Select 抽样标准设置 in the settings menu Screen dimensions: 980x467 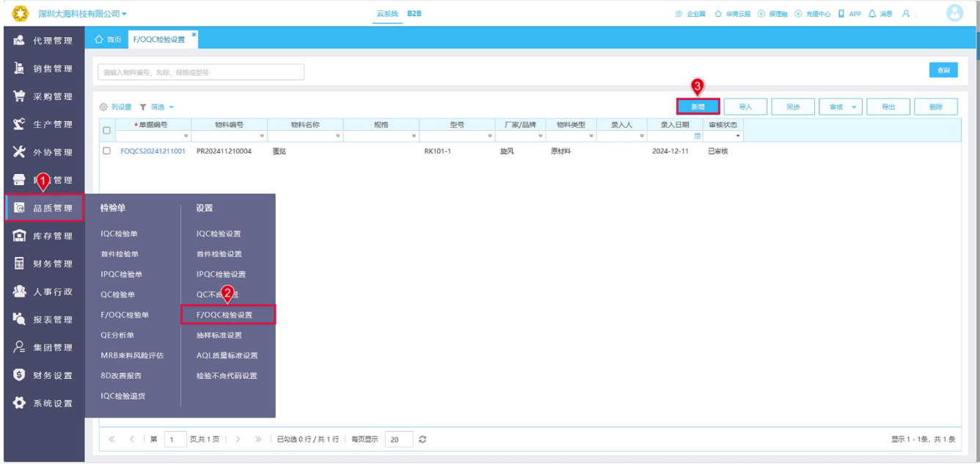(x=219, y=336)
